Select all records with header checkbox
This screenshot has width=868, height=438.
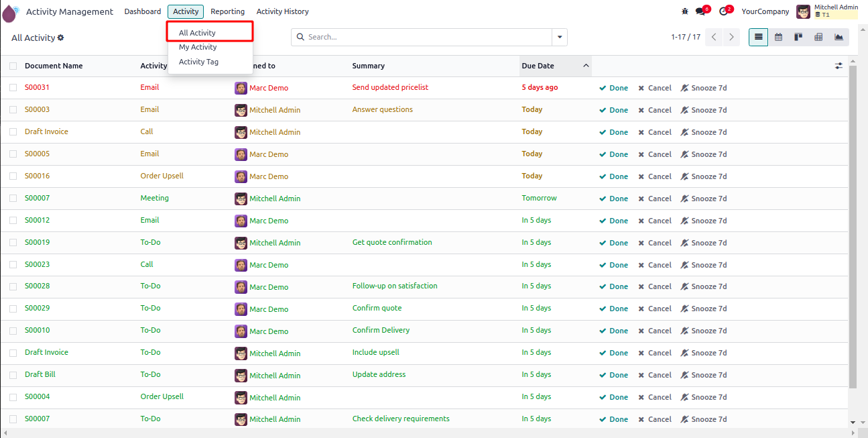tap(13, 66)
